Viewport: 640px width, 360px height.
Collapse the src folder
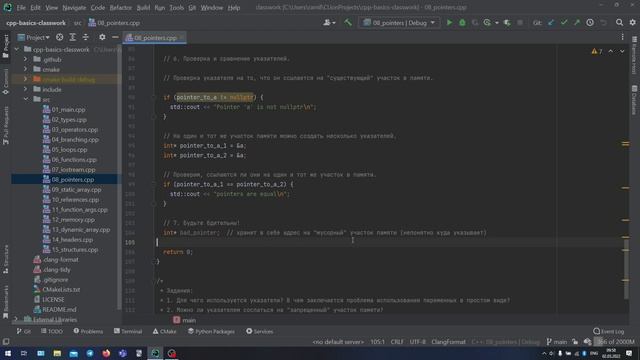click(25, 99)
